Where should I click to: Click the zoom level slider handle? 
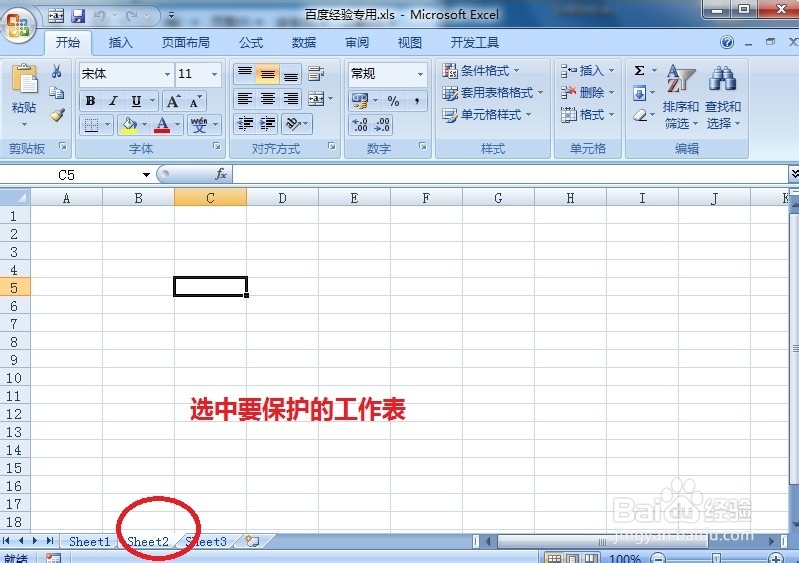point(716,558)
